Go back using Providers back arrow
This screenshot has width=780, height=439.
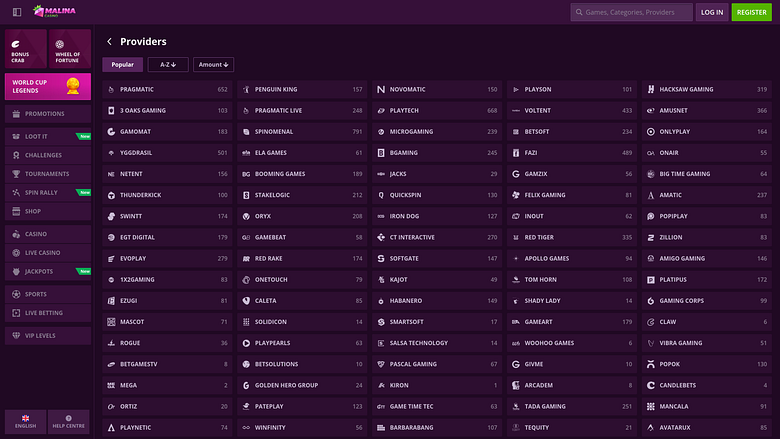(x=109, y=41)
